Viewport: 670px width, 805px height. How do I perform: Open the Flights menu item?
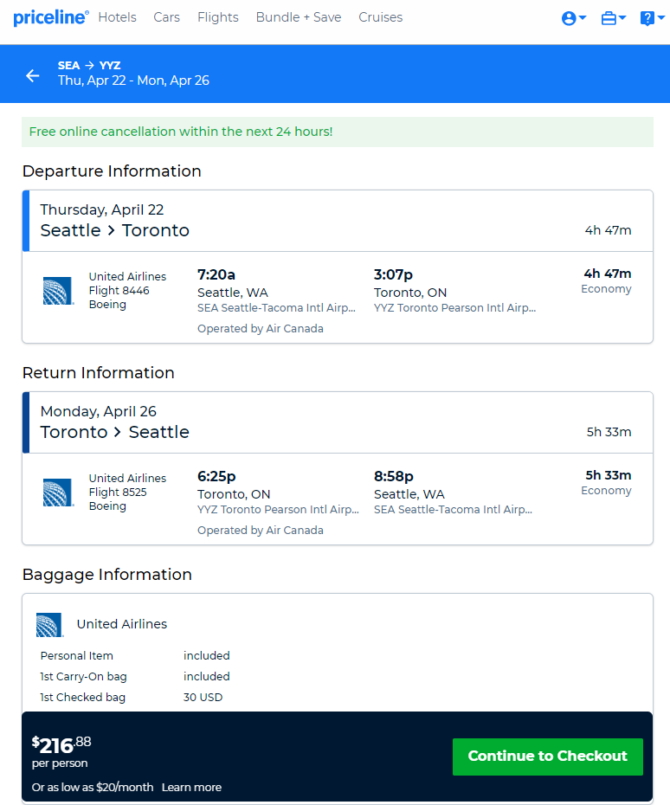click(218, 17)
